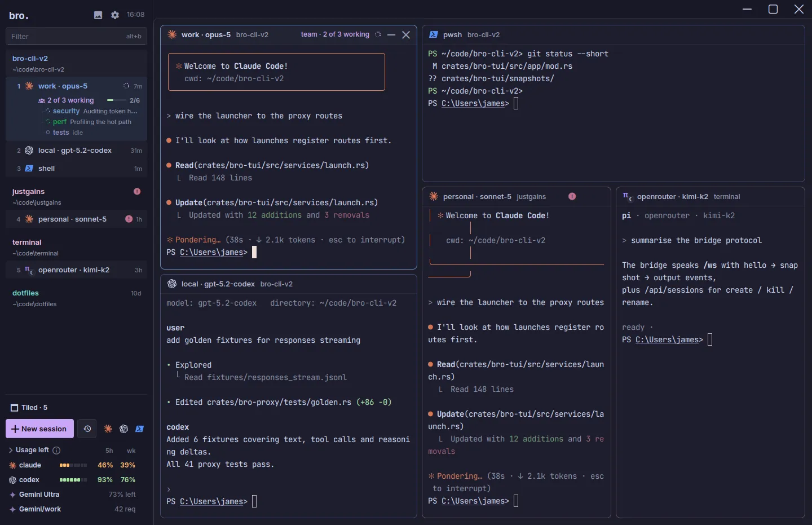This screenshot has width=812, height=525.
Task: Select local · gpt-5.2-codex session in sidebar
Action: 76,151
